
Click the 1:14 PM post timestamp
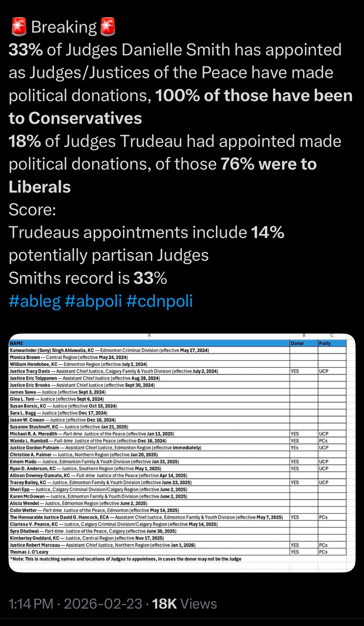pos(31,604)
